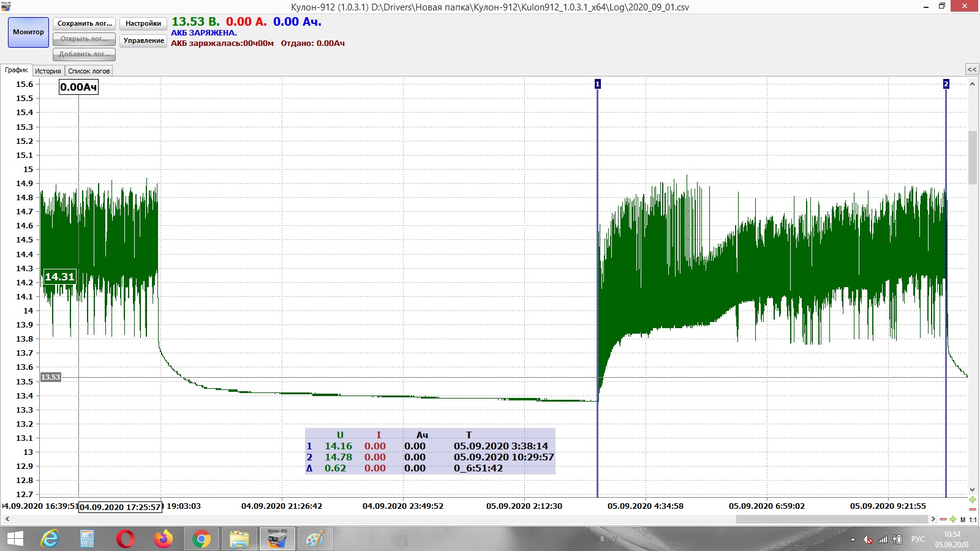Click the red vertical zoom-out minus icon

pyautogui.click(x=972, y=509)
